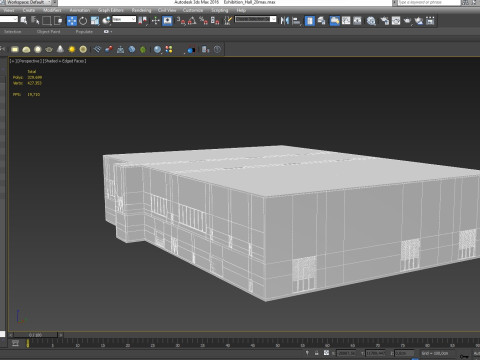The width and height of the screenshot is (480, 360).
Task: Toggle the Ribbon display
Action: (x=335, y=21)
